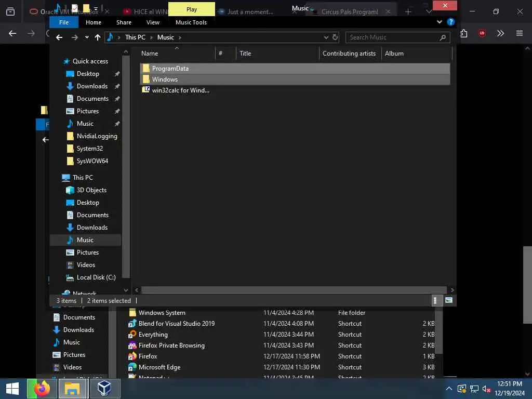Select Everything shortcut in background window
Screen dimensions: 532x399
[x=148, y=335]
